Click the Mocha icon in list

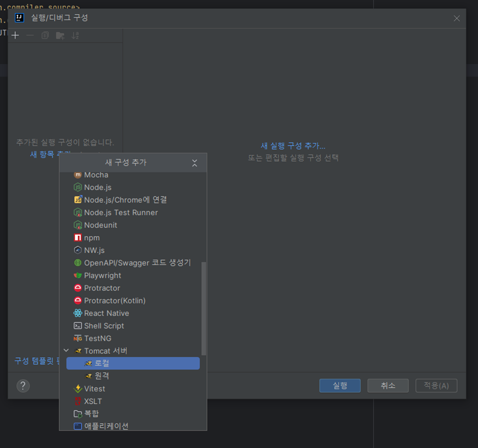78,175
